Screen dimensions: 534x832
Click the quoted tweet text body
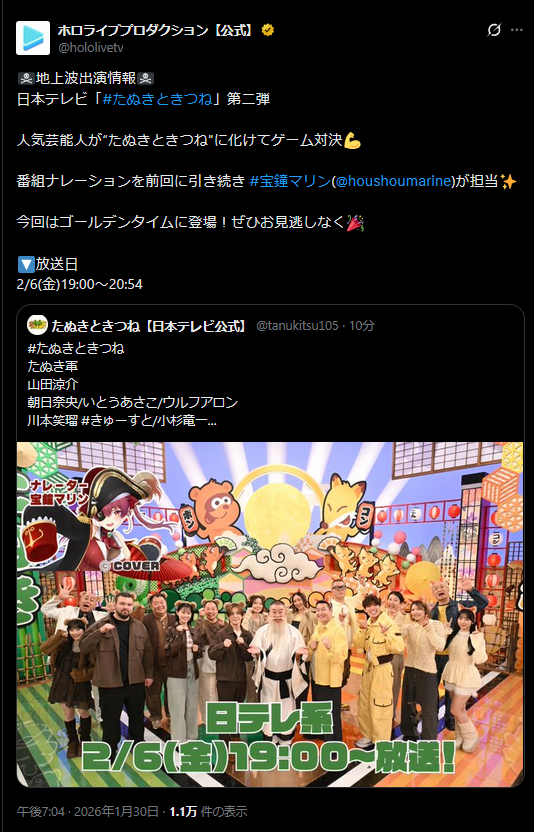[x=133, y=385]
